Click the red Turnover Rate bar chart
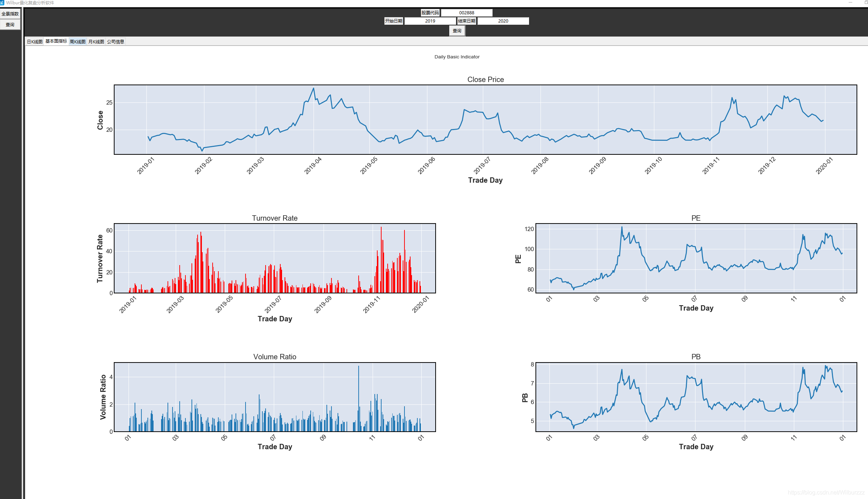This screenshot has width=868, height=499. tap(275, 258)
